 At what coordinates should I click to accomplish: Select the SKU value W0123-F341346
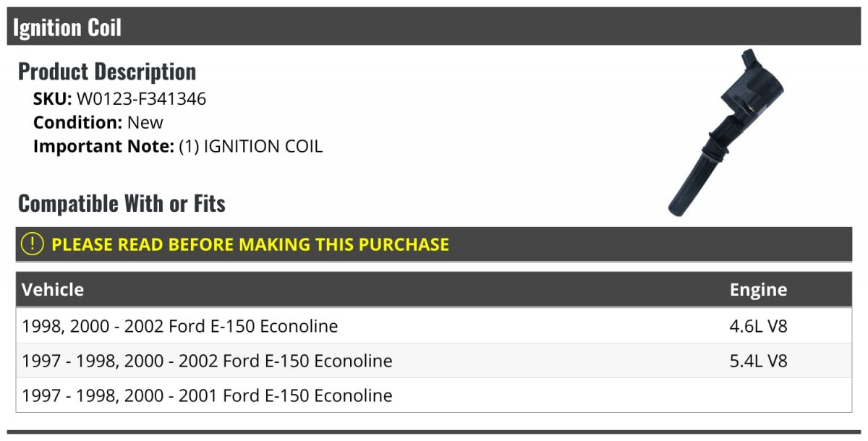tap(141, 99)
